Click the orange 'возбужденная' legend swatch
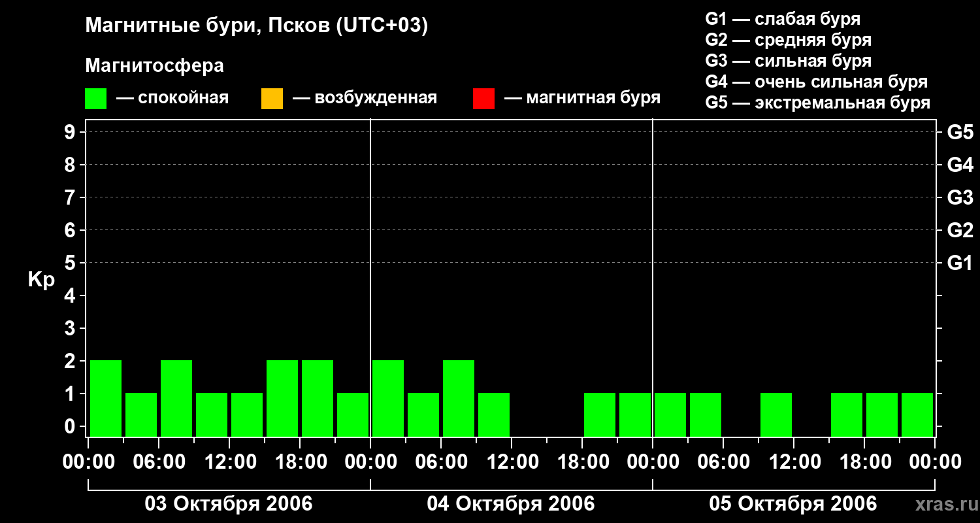The width and height of the screenshot is (980, 523). pyautogui.click(x=272, y=99)
